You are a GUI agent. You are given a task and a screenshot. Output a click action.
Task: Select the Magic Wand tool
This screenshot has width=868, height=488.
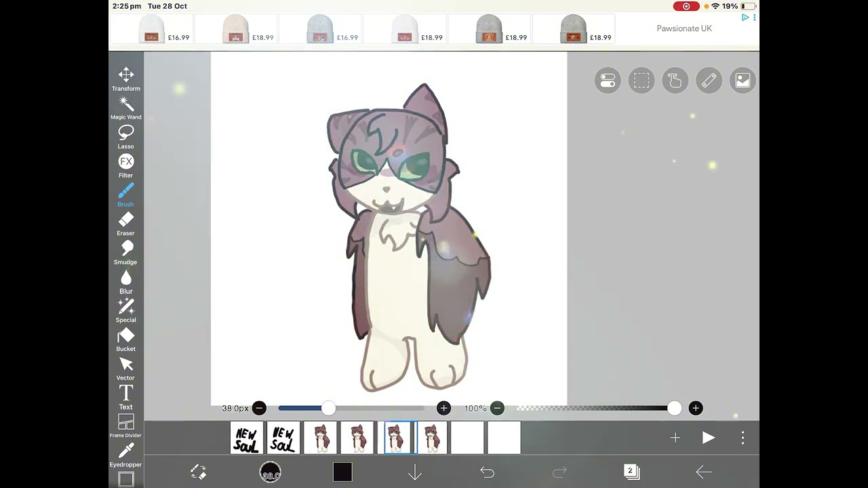126,108
